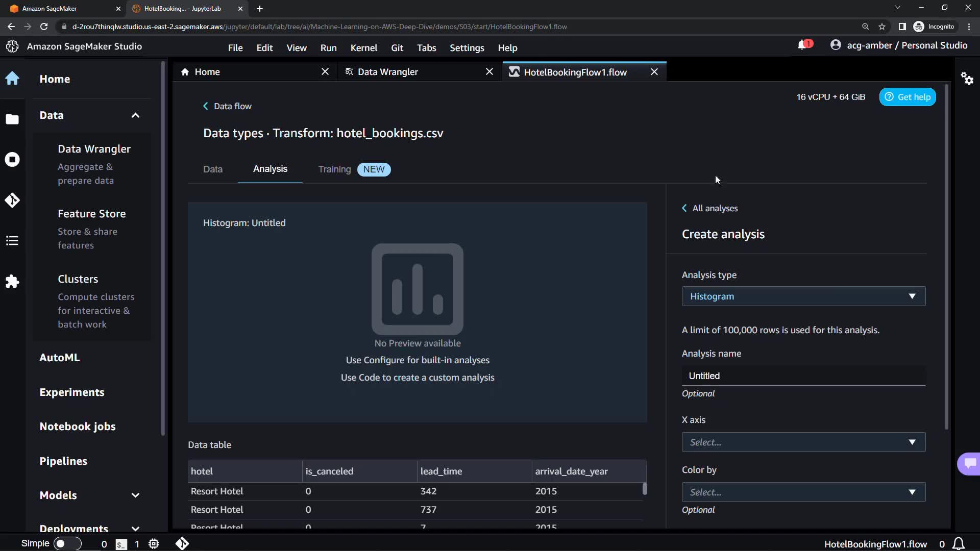Viewport: 980px width, 551px height.
Task: Expand the Models section in sidebar
Action: (x=135, y=495)
